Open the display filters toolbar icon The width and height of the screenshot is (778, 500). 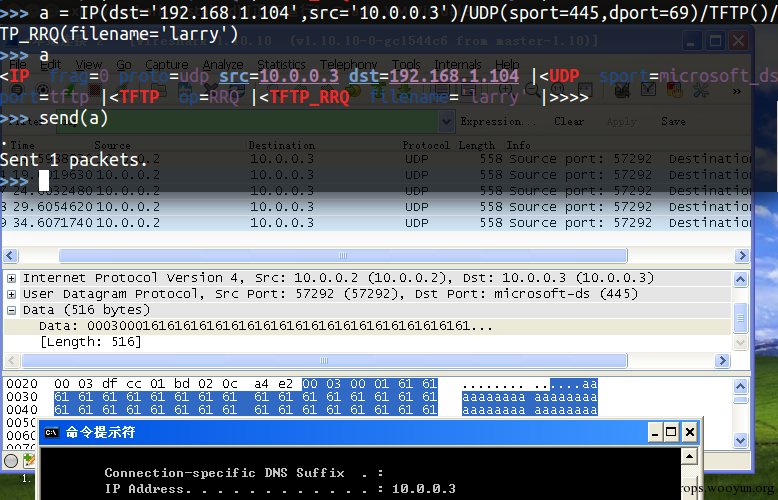648,89
